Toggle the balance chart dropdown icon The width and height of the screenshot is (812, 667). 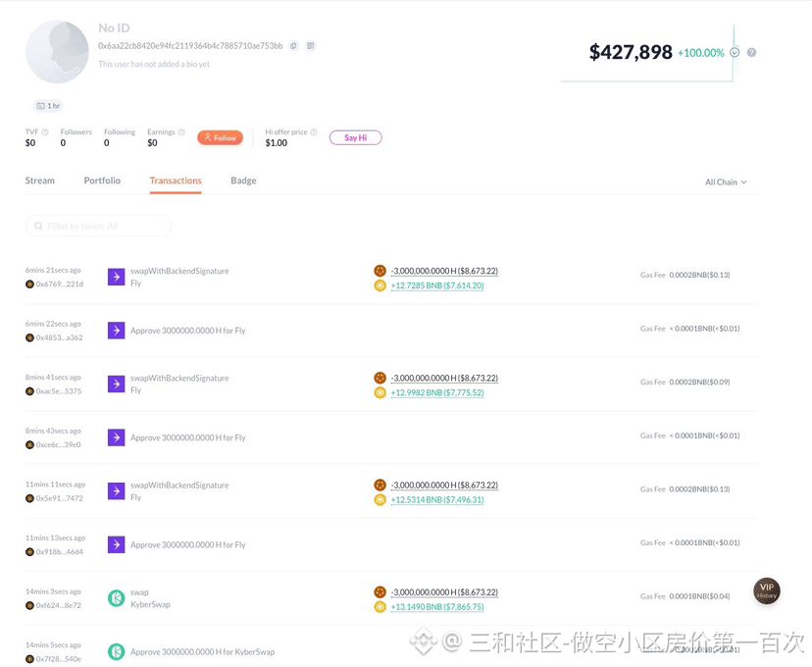click(x=735, y=52)
